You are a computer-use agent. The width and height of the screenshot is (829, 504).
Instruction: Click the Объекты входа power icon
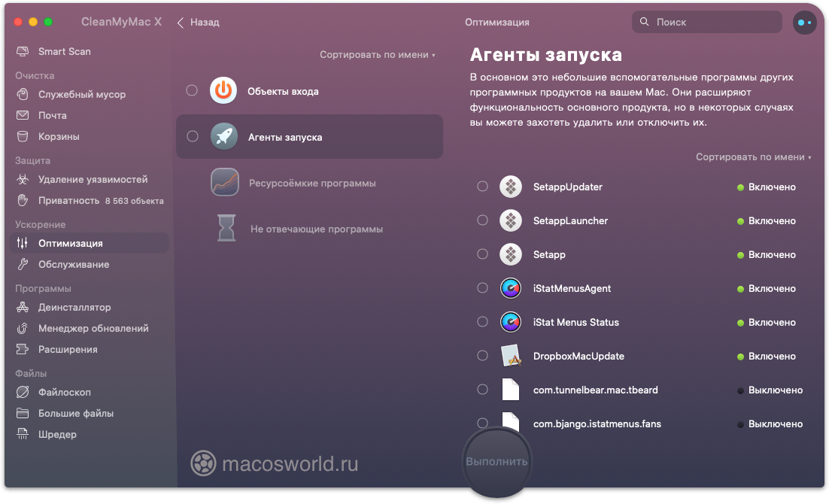(223, 91)
